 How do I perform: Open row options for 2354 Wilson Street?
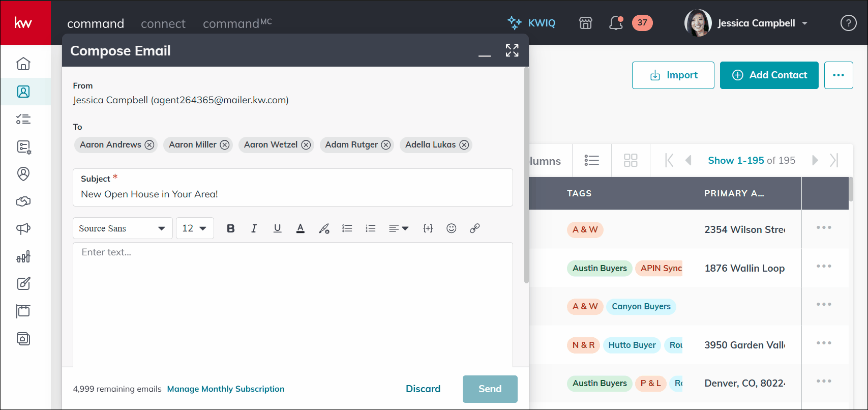[824, 228]
